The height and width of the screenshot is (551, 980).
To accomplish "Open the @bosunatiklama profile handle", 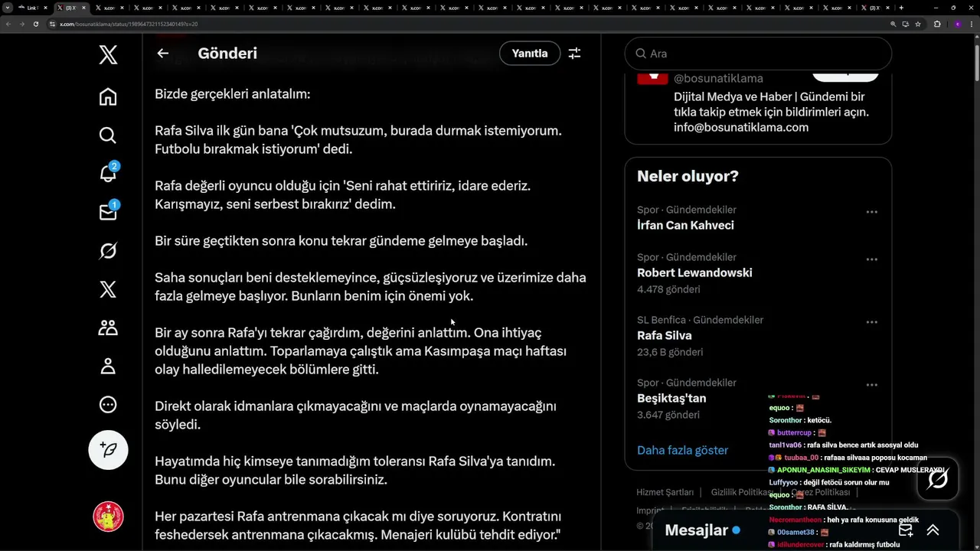I will coord(718,78).
